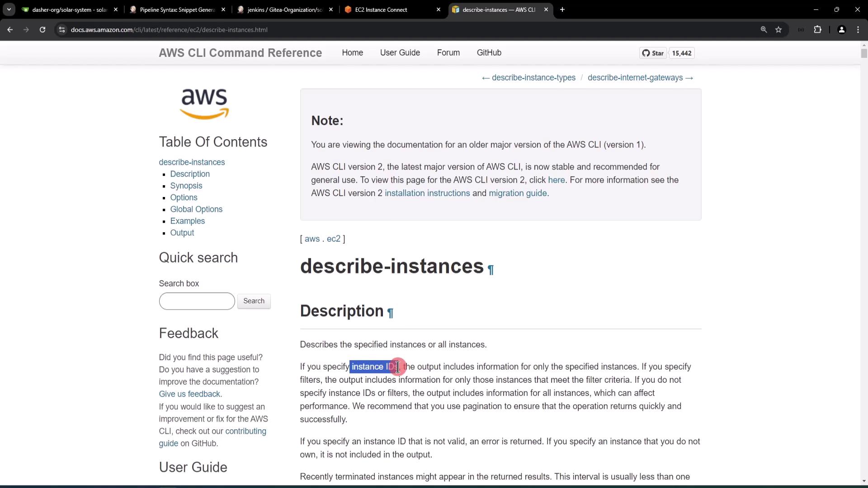The height and width of the screenshot is (488, 868).
Task: Click the GitHub Star button
Action: pos(653,53)
